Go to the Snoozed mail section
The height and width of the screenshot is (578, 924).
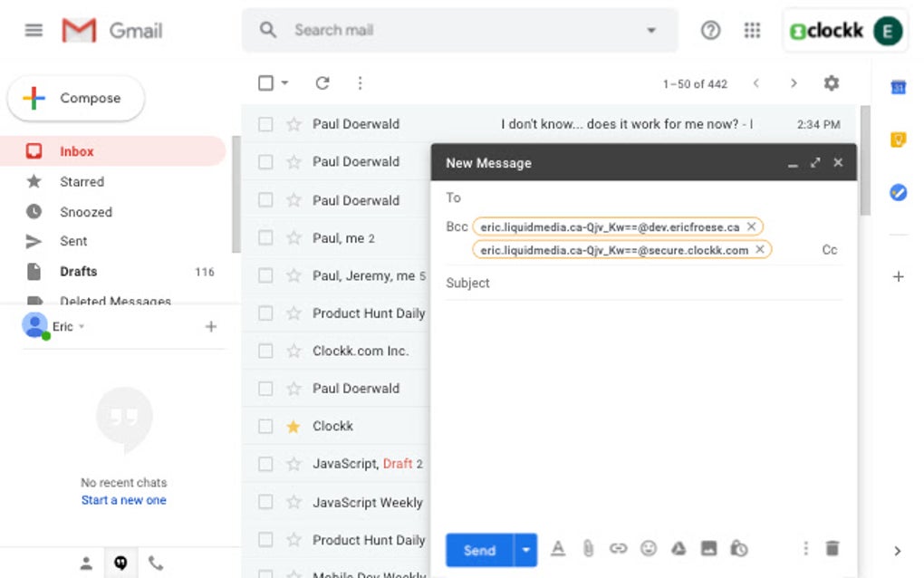coord(85,211)
